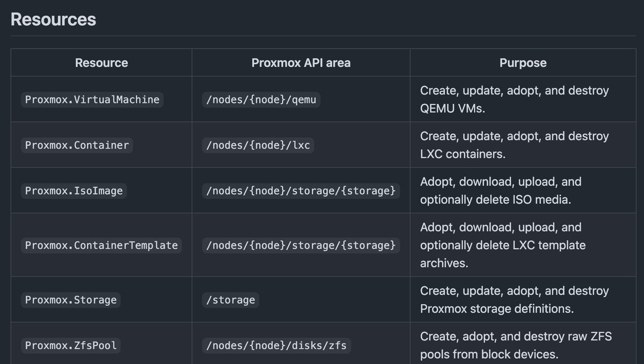Select the Proxmox API area column header
The image size is (644, 364).
pyautogui.click(x=301, y=63)
